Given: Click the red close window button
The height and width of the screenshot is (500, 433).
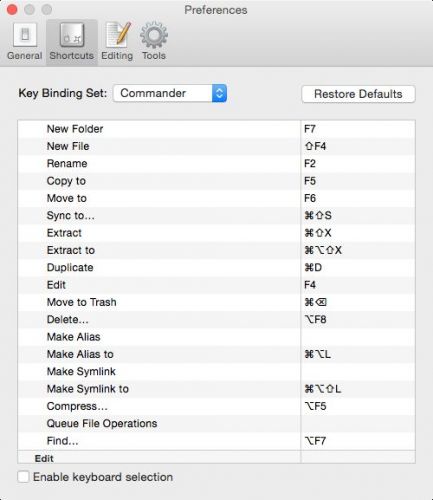Looking at the screenshot, I should 12,10.
